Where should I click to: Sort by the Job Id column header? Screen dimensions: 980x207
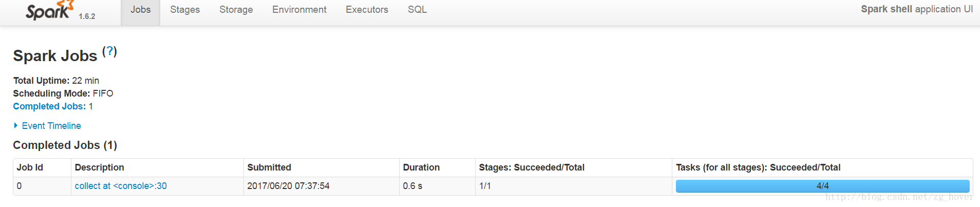click(x=30, y=167)
